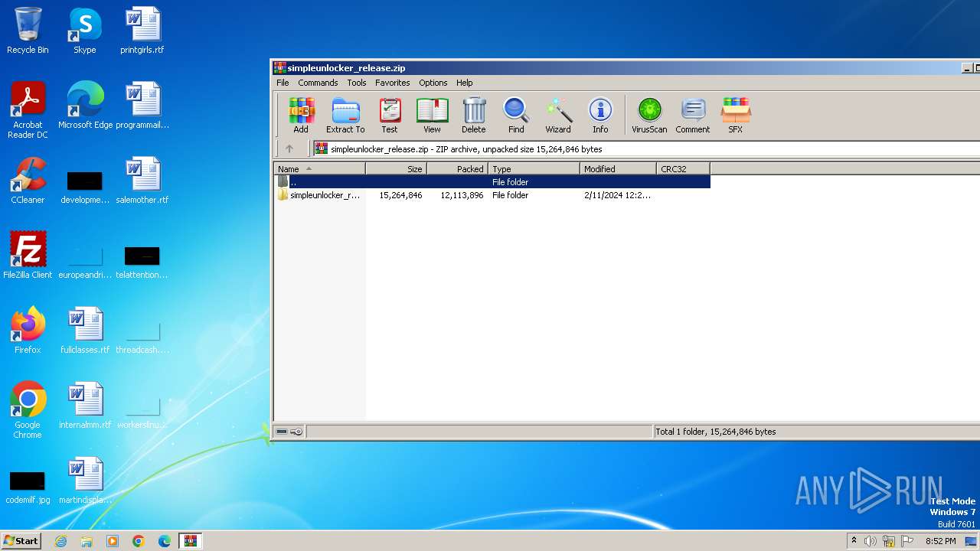Open the Windows Start menu

coord(21,541)
